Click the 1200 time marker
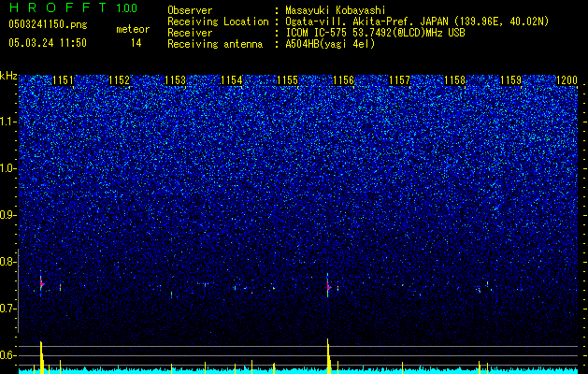This screenshot has height=374, width=588. pos(566,80)
